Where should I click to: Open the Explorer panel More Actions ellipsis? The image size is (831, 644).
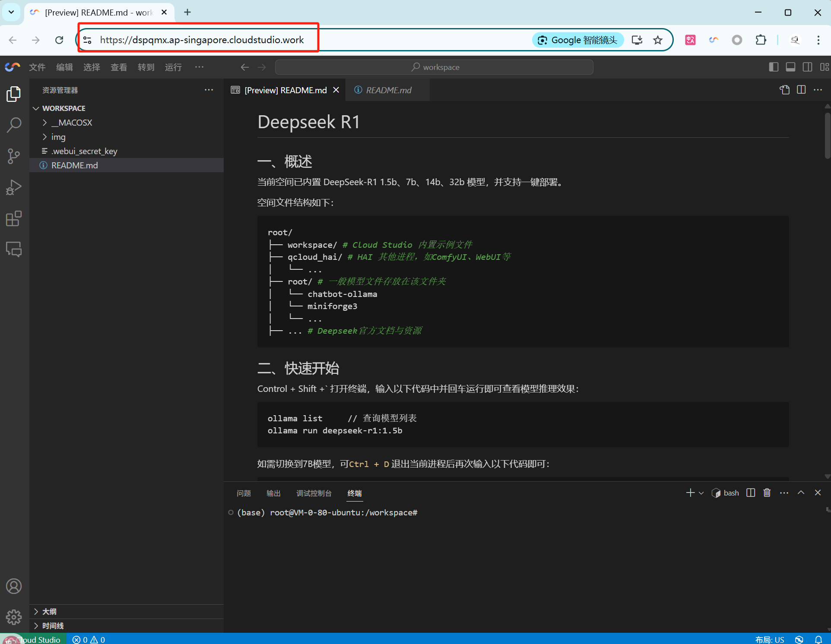coord(209,90)
